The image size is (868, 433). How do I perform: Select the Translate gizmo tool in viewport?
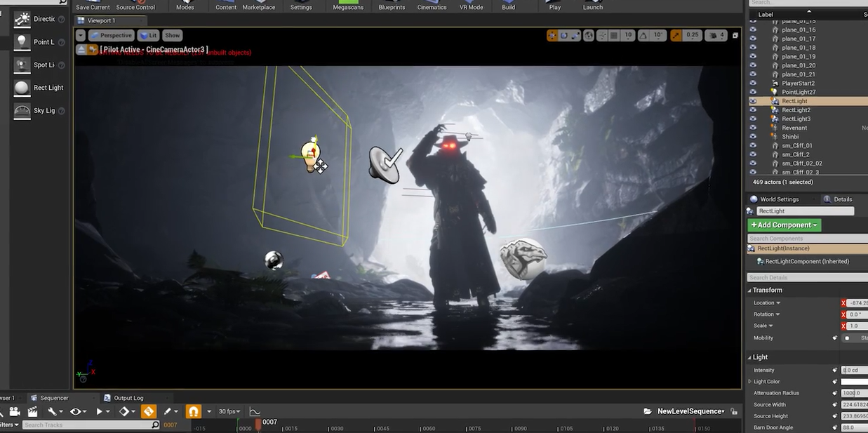click(x=552, y=35)
